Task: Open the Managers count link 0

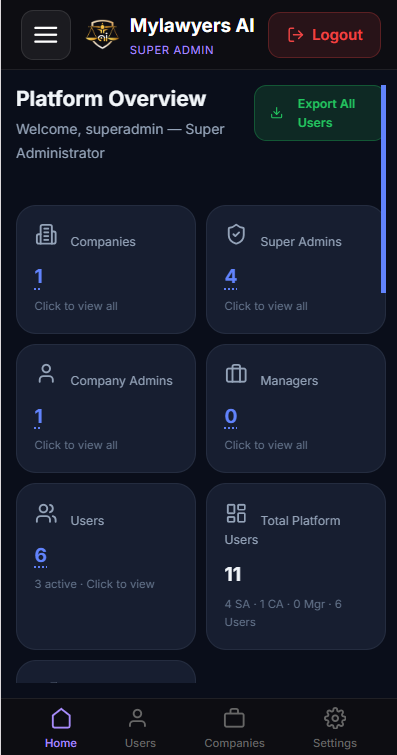Action: pos(231,417)
